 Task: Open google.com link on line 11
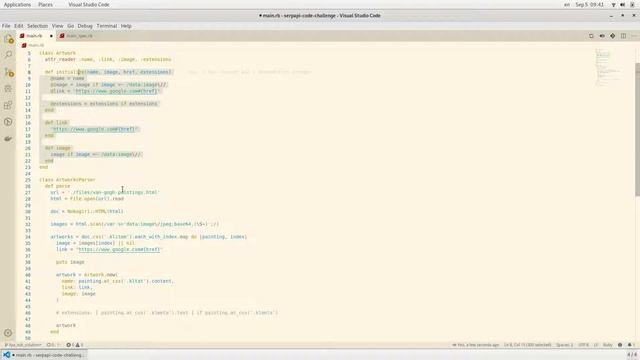pos(116,91)
